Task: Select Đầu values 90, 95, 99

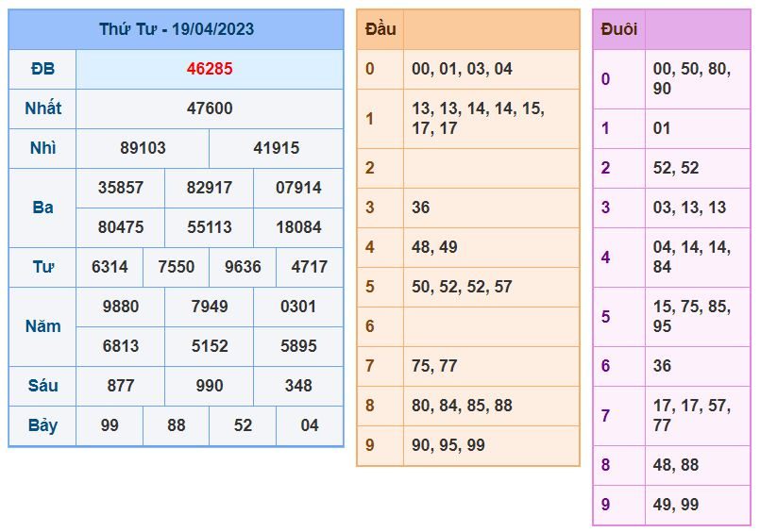Action: tap(448, 445)
